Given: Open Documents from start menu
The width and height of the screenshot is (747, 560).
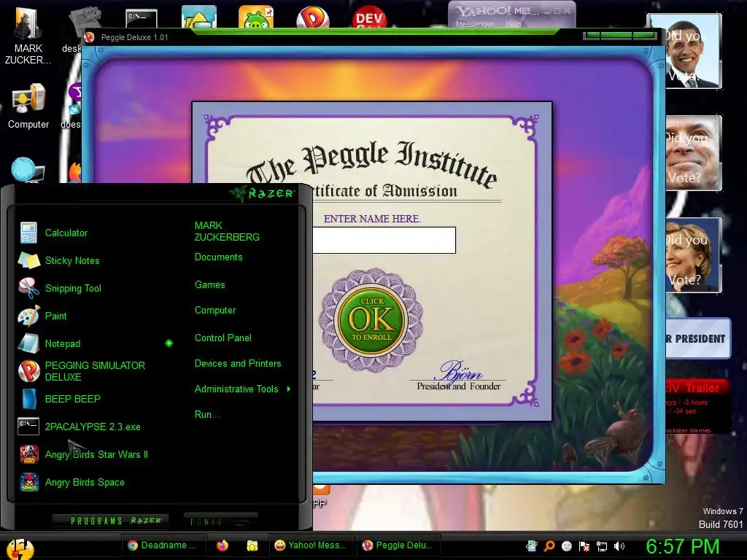Looking at the screenshot, I should pos(219,257).
